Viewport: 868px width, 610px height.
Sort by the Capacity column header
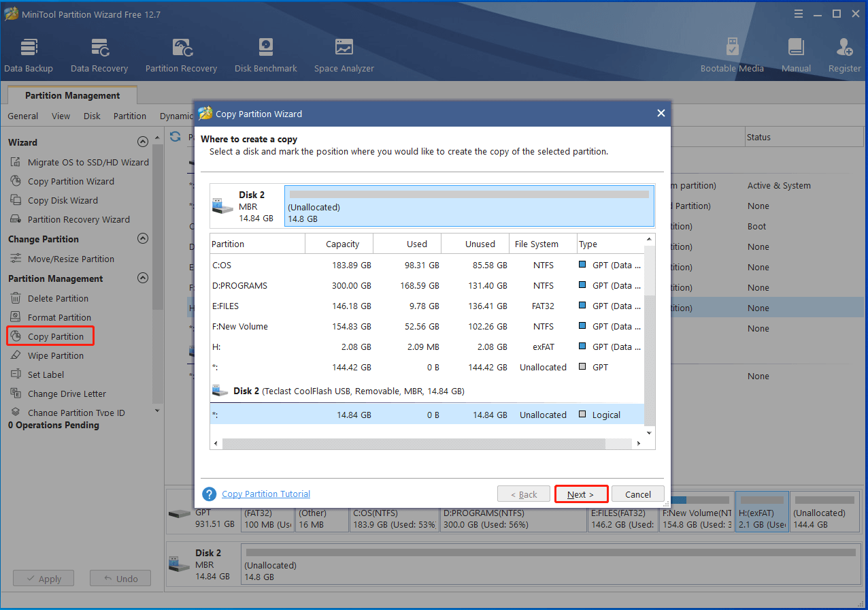(x=339, y=244)
